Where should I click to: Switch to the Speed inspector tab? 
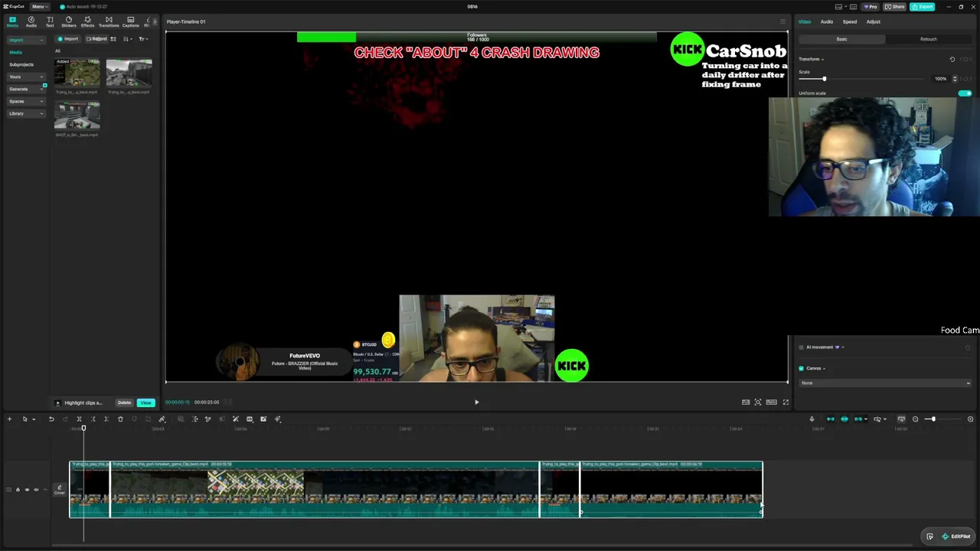[850, 21]
